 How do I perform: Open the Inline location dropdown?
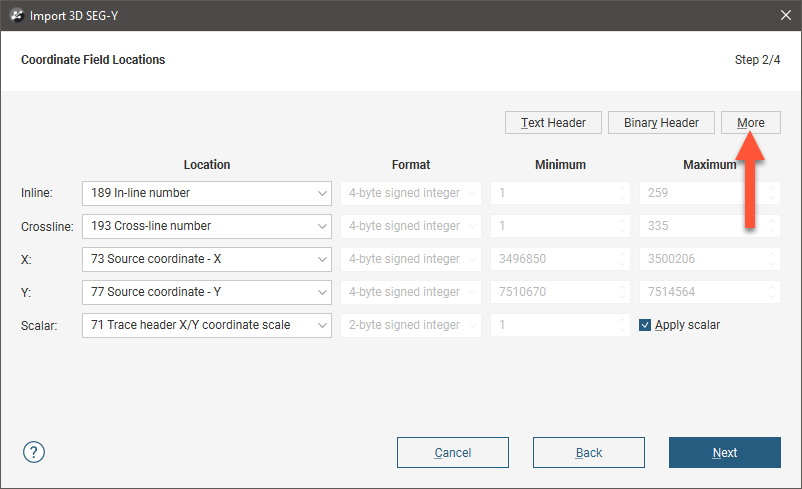tap(206, 193)
